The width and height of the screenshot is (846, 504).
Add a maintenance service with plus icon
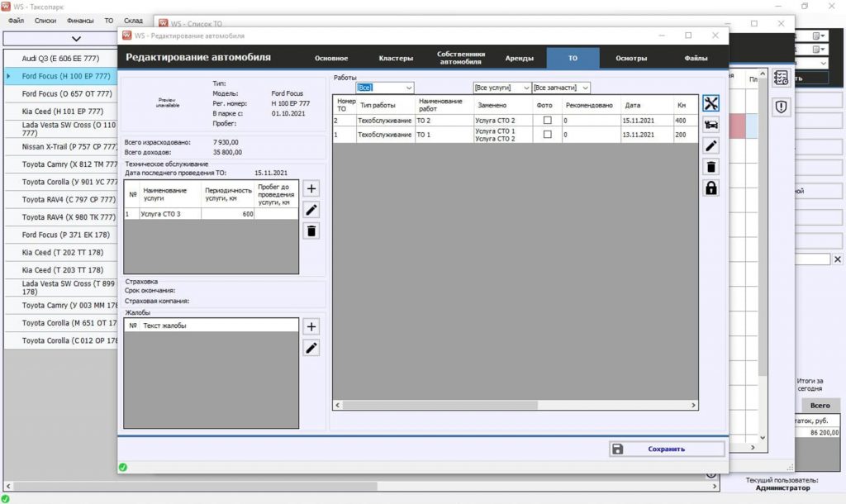(311, 188)
